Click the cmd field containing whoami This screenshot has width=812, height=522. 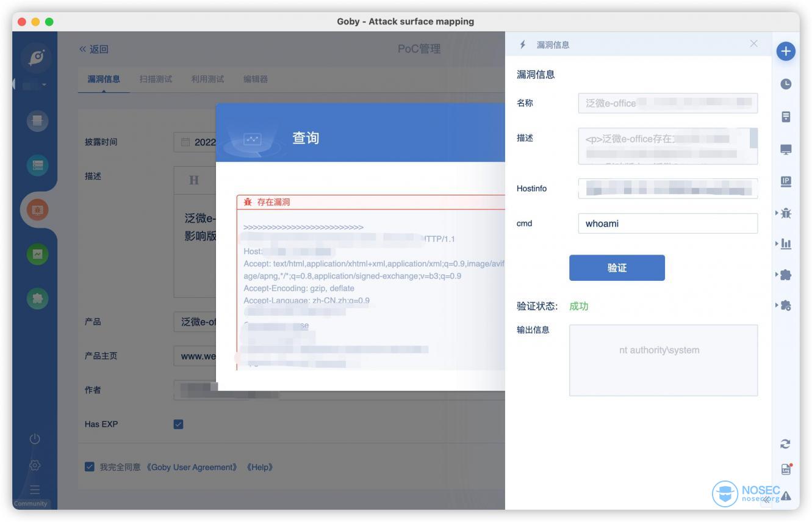[x=667, y=223]
